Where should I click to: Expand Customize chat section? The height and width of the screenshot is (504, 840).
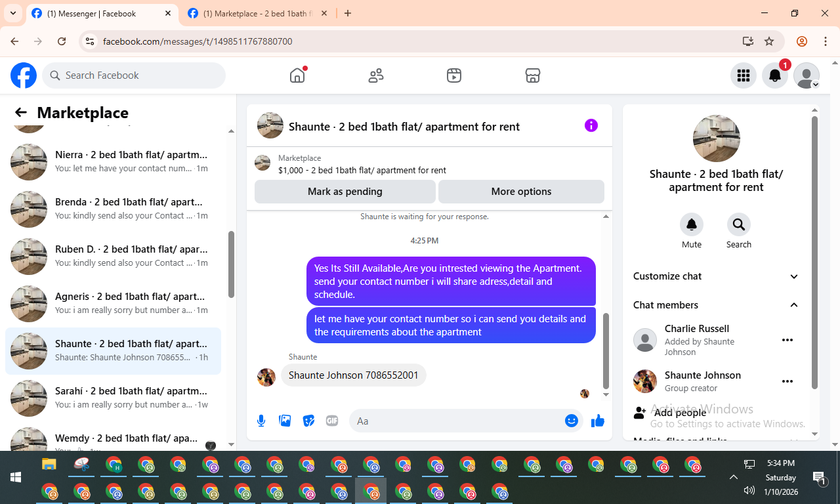click(x=716, y=276)
